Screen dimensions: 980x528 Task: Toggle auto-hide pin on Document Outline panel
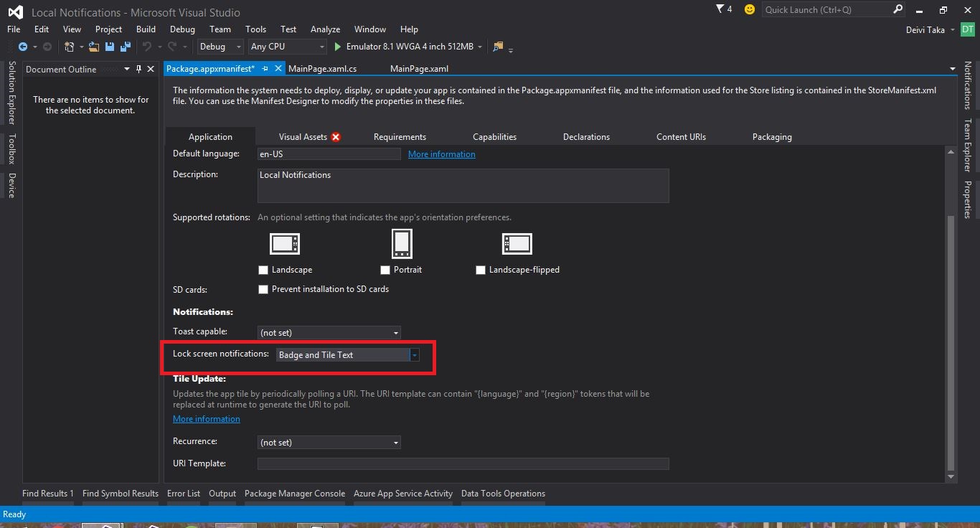point(138,69)
